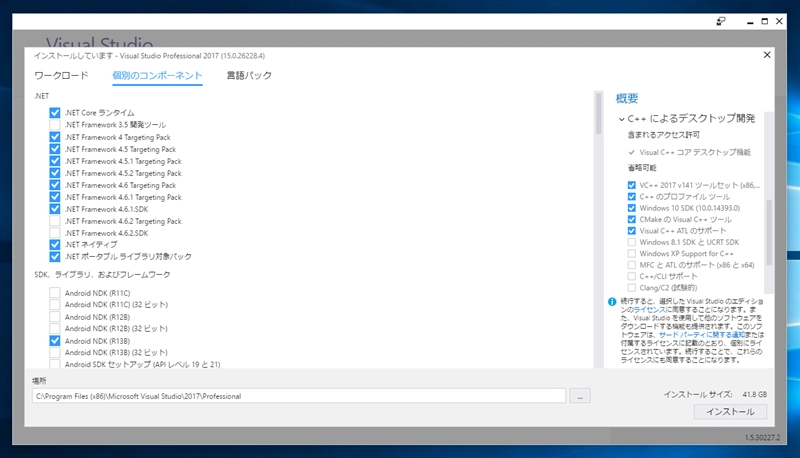Viewport: 800px width, 458px height.
Task: Check MFC と ATL のサポート (x86 と x64)
Action: pyautogui.click(x=632, y=265)
